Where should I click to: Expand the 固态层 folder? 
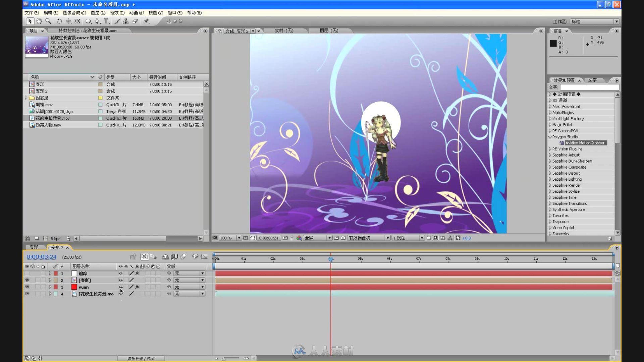[x=26, y=98]
